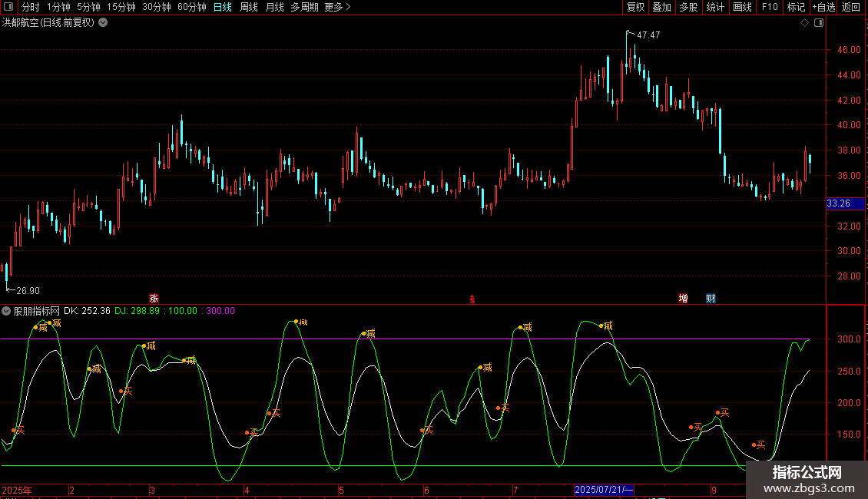Screen dimensions: 868x499
Task: Click the blue 财 financial report marker
Action: pos(711,299)
